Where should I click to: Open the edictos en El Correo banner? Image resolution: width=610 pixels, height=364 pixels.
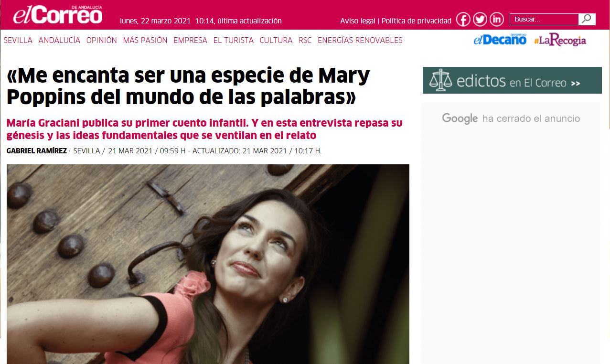(512, 80)
